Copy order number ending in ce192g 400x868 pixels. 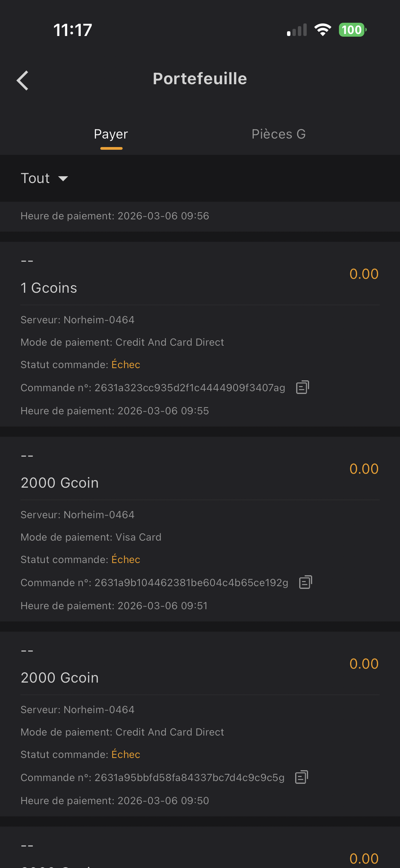[x=305, y=582]
